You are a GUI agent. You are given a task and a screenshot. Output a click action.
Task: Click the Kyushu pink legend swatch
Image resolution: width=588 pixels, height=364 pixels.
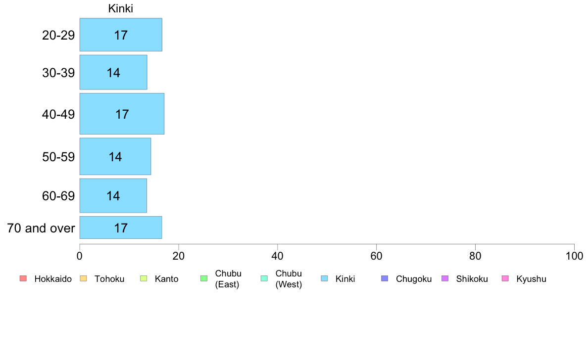505,279
